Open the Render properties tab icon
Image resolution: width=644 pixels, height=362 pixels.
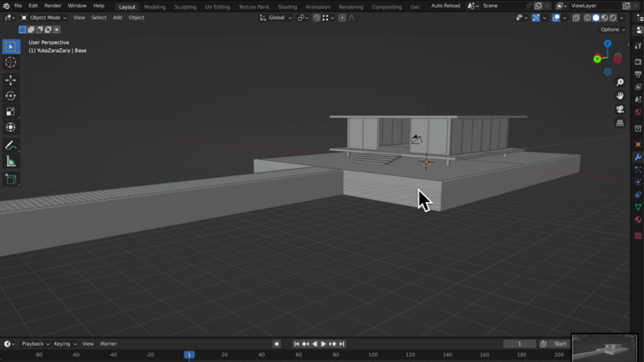coord(638,61)
